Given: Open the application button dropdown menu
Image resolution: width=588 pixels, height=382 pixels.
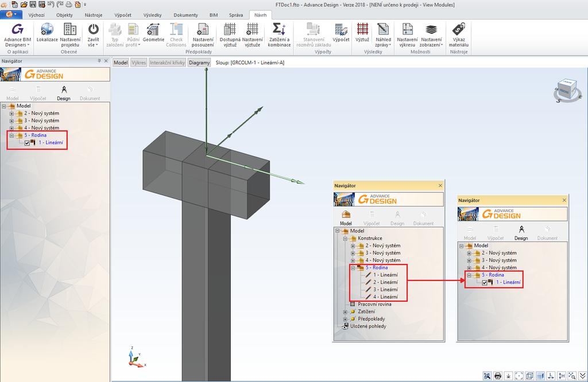Looking at the screenshot, I should 11,14.
